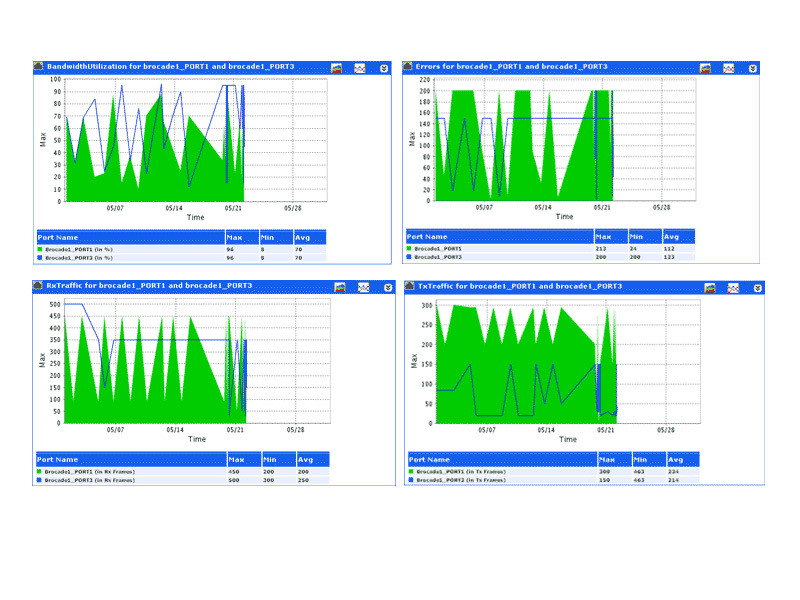Click Max value 150 in TxTraffic table

point(604,480)
